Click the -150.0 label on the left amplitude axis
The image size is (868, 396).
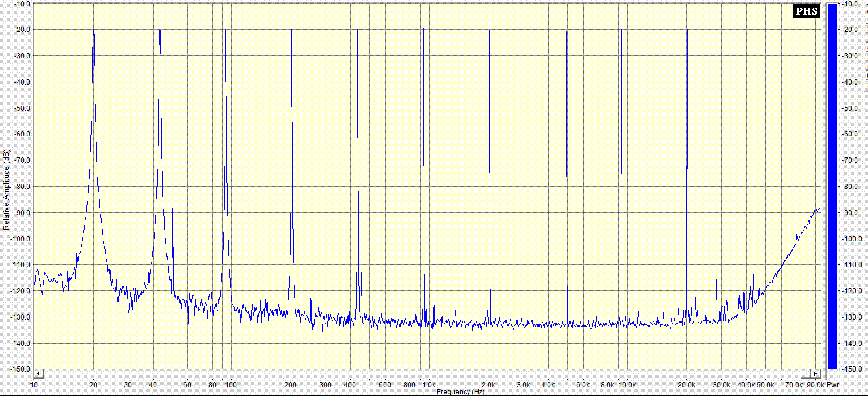pyautogui.click(x=21, y=369)
